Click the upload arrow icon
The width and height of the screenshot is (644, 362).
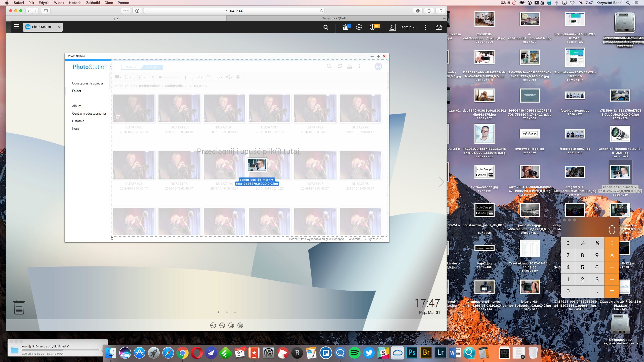pyautogui.click(x=208, y=77)
